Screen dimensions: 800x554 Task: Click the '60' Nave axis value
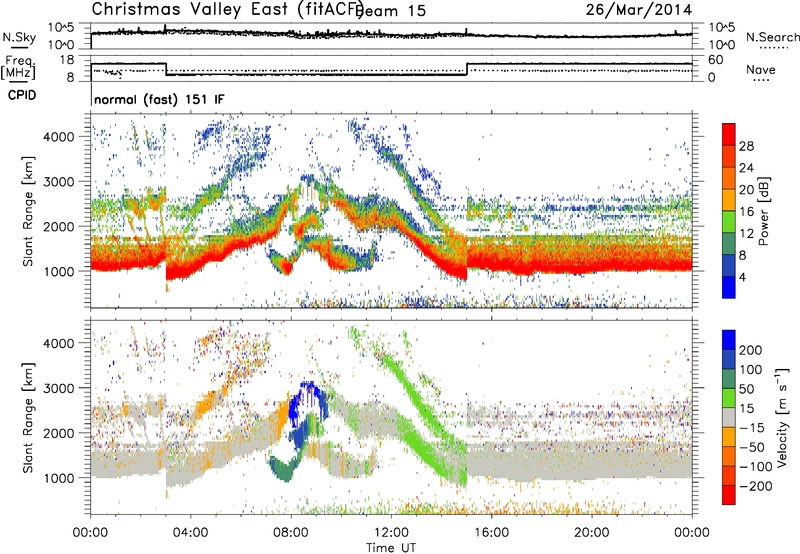tap(716, 60)
